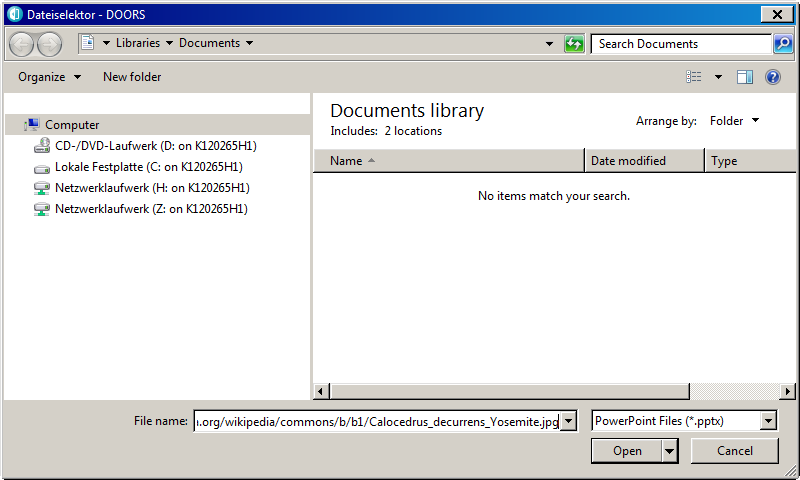Click New folder in toolbar
Image resolution: width=800 pixels, height=480 pixels.
pos(132,77)
